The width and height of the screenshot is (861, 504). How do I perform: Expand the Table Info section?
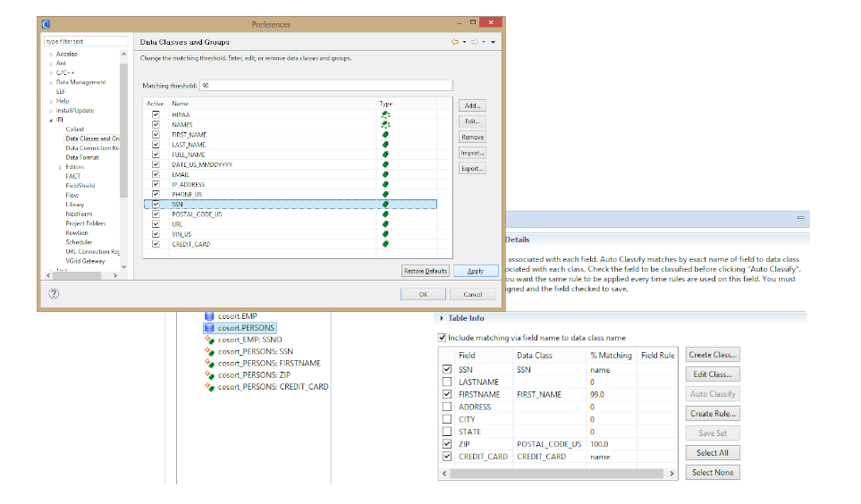point(442,318)
